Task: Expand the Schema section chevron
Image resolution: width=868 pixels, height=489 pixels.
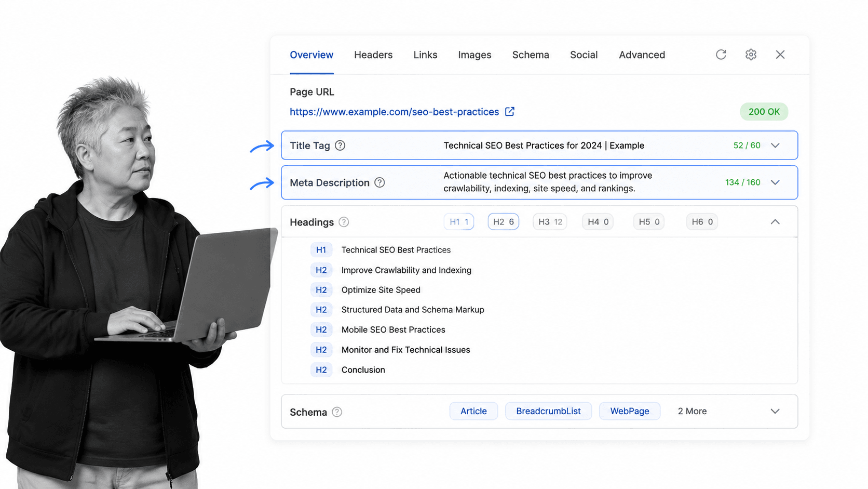Action: (x=775, y=411)
